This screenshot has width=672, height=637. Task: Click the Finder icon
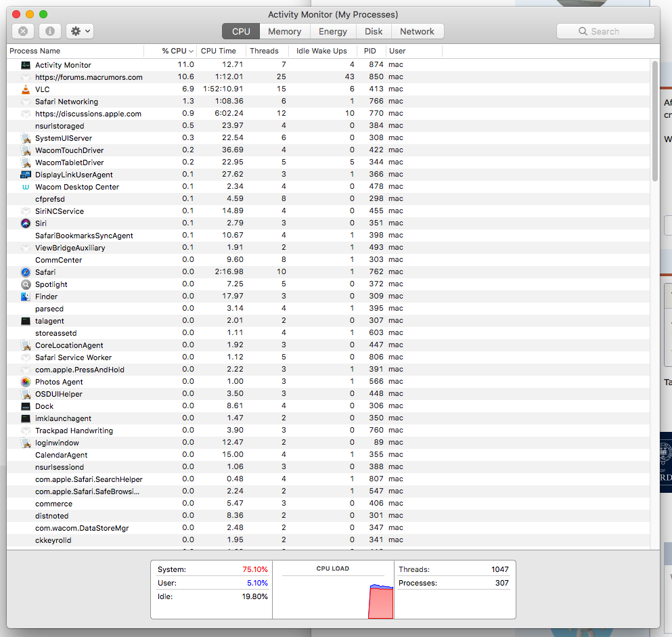tap(26, 296)
